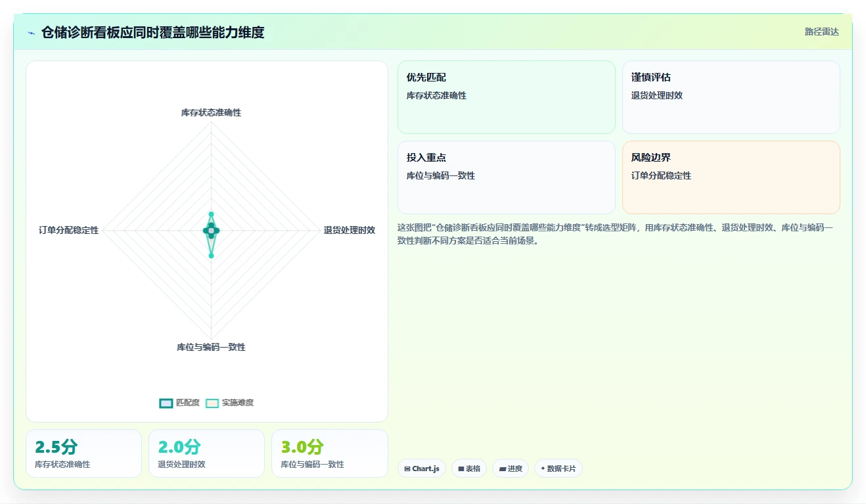Click the 退货处理时效 caption under 2.0分
The height and width of the screenshot is (504, 866).
click(181, 464)
